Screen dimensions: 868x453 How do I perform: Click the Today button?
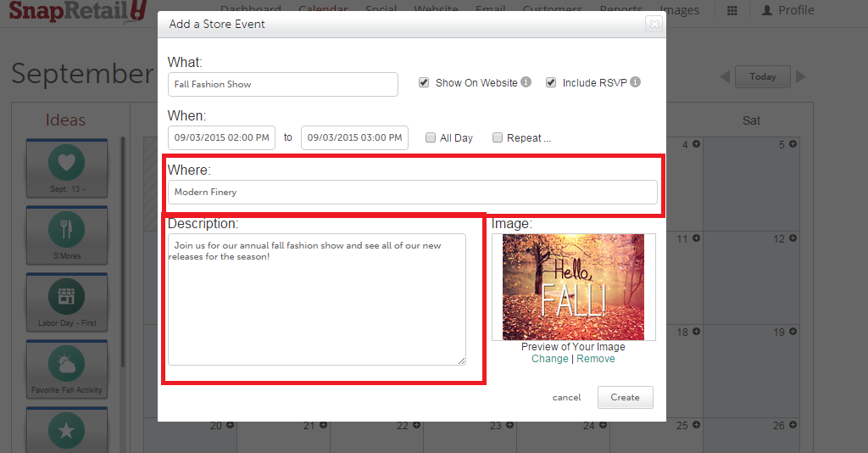tap(763, 77)
